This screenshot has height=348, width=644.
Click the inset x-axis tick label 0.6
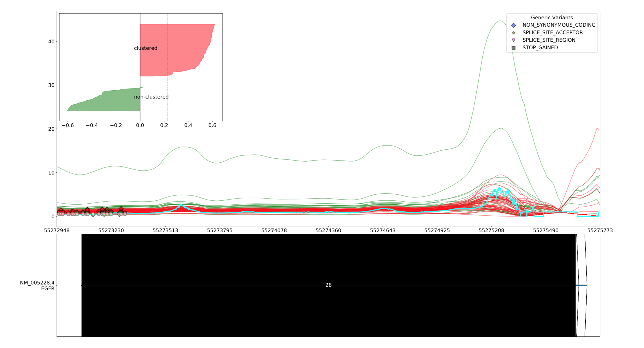(212, 125)
